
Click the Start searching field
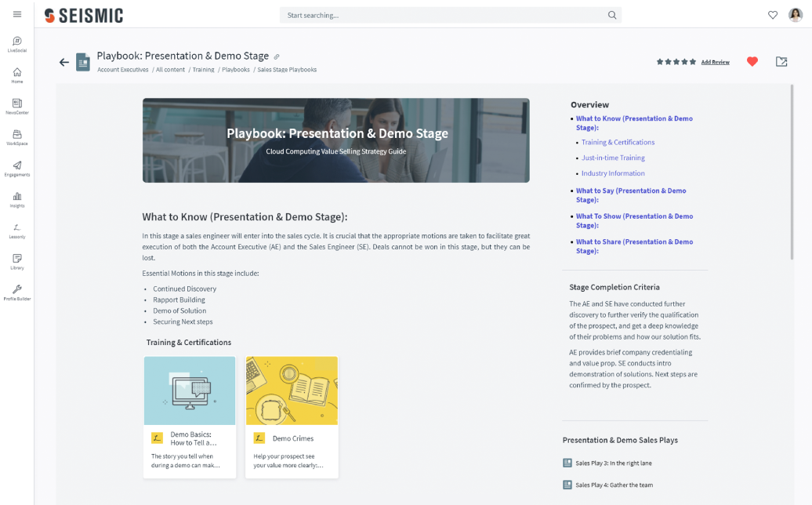(x=451, y=15)
